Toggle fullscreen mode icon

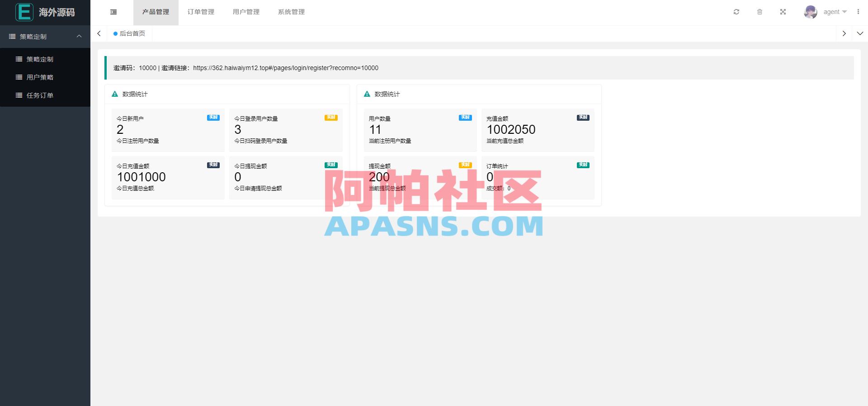click(x=783, y=12)
